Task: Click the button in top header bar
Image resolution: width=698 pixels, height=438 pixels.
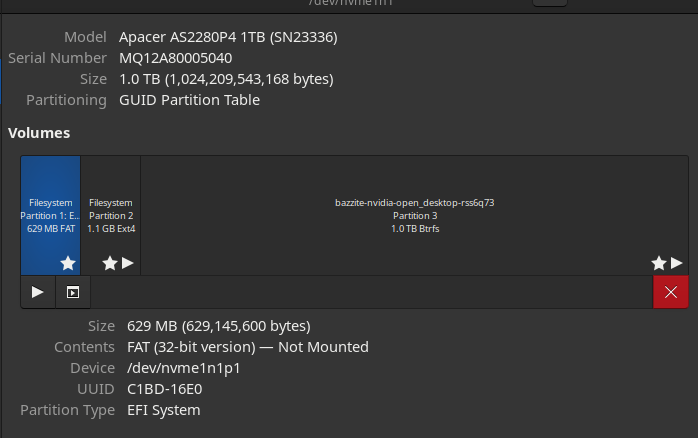Action: click(549, 3)
